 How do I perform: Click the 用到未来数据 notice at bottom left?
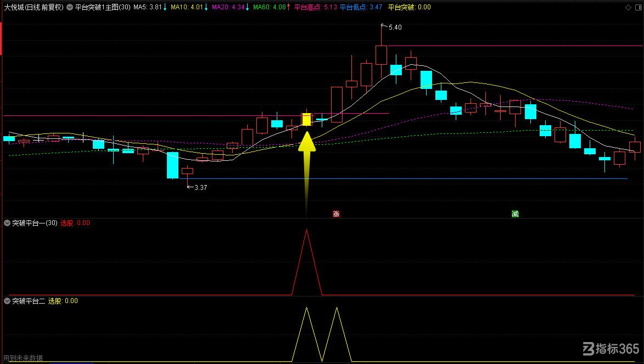click(x=23, y=359)
